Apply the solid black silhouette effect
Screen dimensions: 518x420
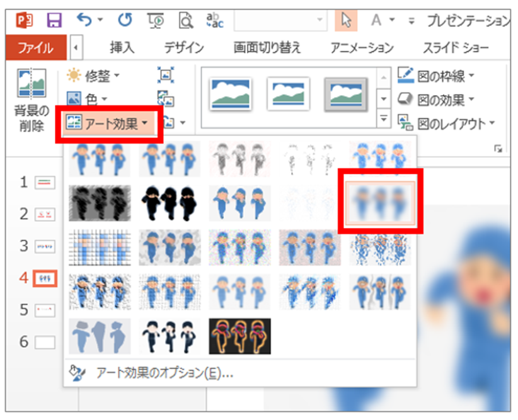[170, 203]
